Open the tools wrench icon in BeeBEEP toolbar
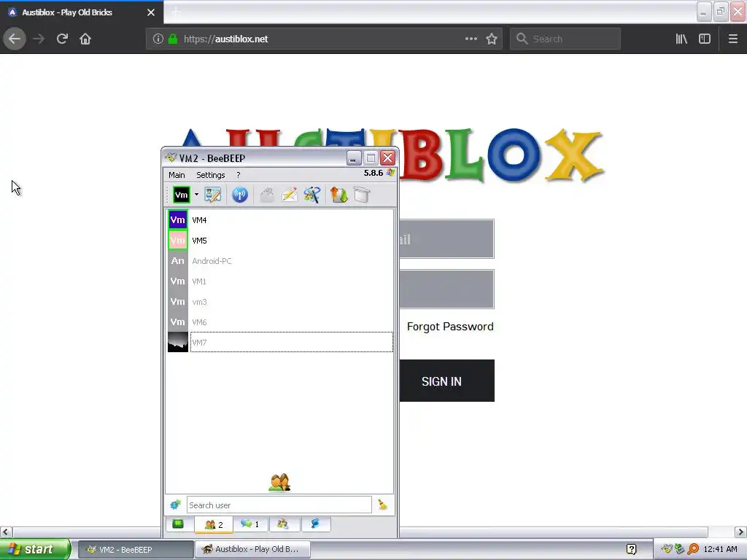 [312, 195]
